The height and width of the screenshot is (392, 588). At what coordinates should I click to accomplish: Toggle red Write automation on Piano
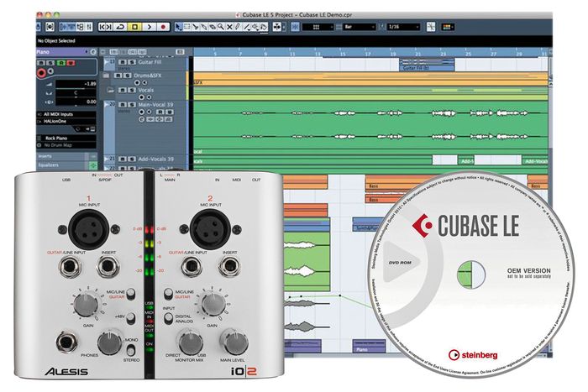tap(71, 63)
